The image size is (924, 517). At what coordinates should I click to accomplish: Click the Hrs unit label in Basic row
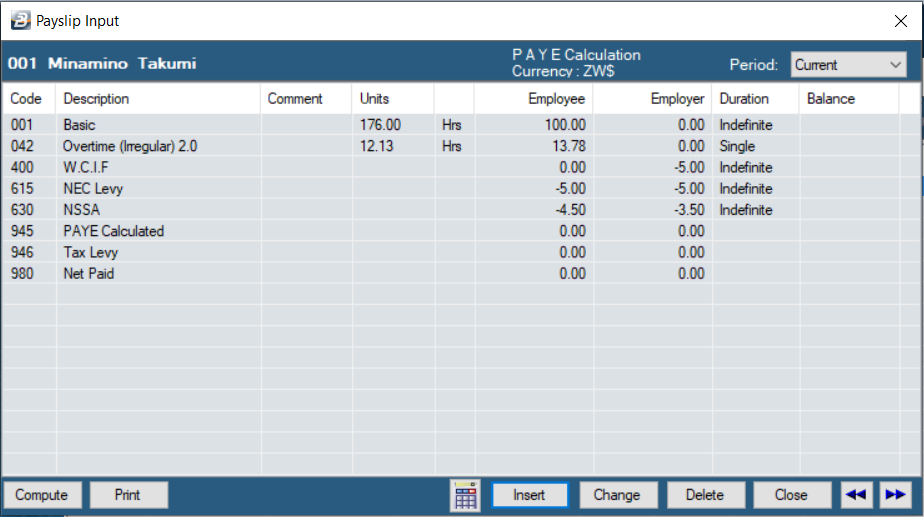[452, 125]
